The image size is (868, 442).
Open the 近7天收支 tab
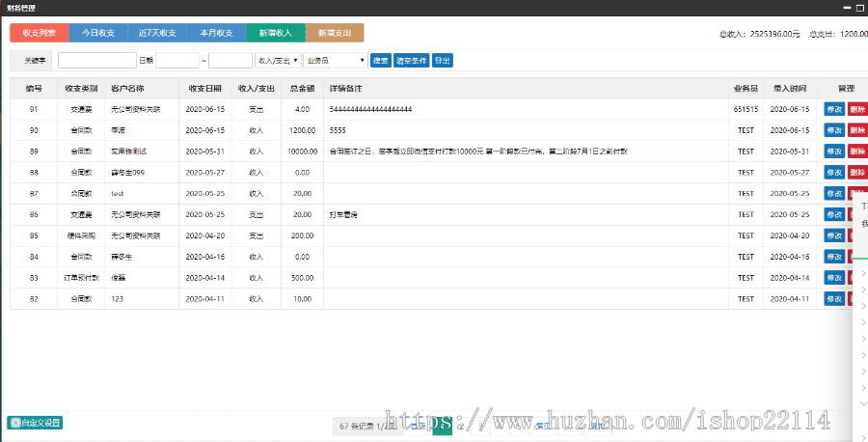coord(157,33)
